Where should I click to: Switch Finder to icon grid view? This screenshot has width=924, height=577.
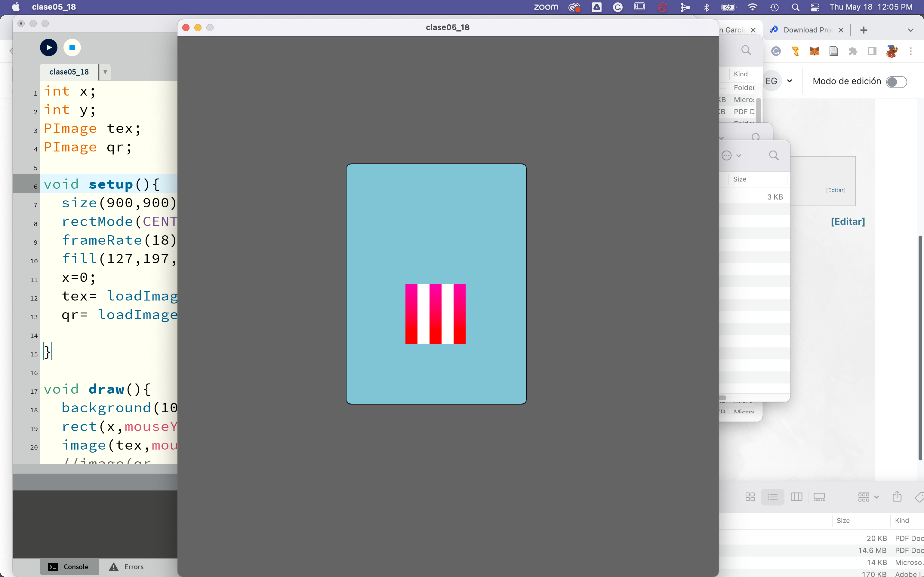click(x=750, y=496)
